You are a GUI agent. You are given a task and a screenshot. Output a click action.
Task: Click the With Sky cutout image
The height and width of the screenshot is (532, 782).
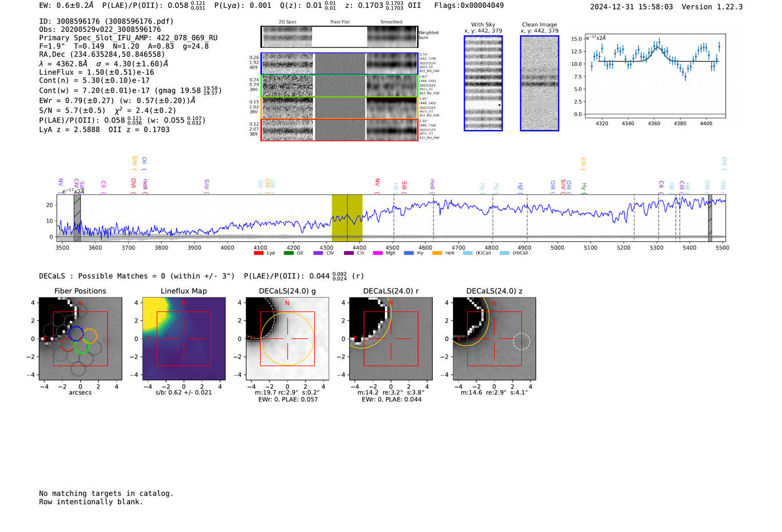483,83
